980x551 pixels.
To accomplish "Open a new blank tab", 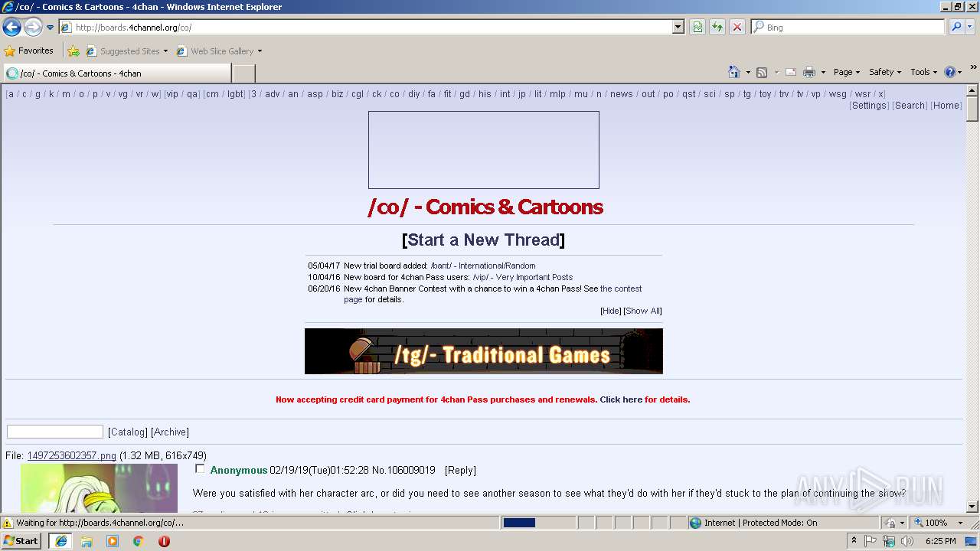I will [243, 73].
